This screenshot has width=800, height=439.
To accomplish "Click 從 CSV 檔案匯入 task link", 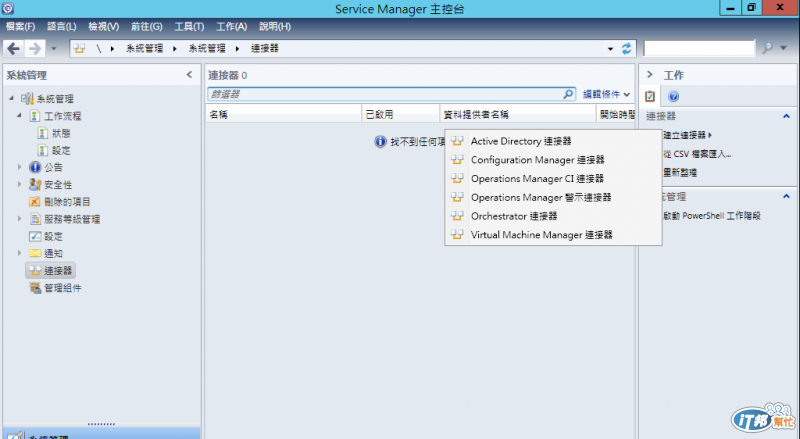I will click(697, 154).
